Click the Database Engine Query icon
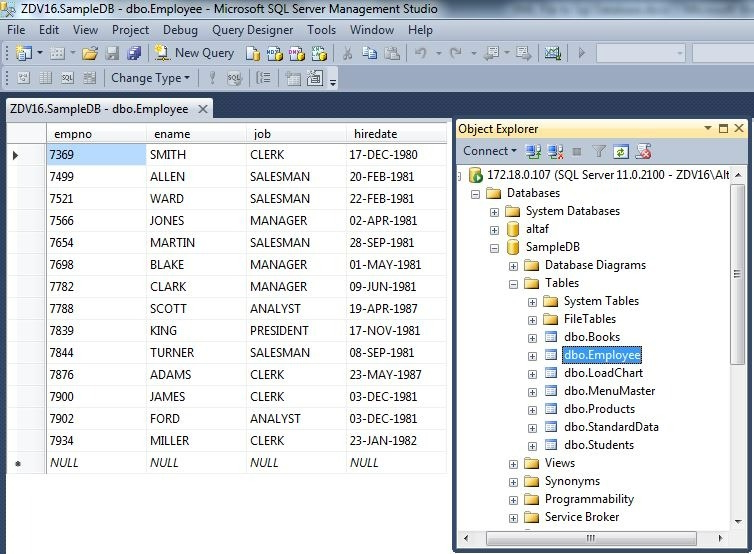 point(252,53)
